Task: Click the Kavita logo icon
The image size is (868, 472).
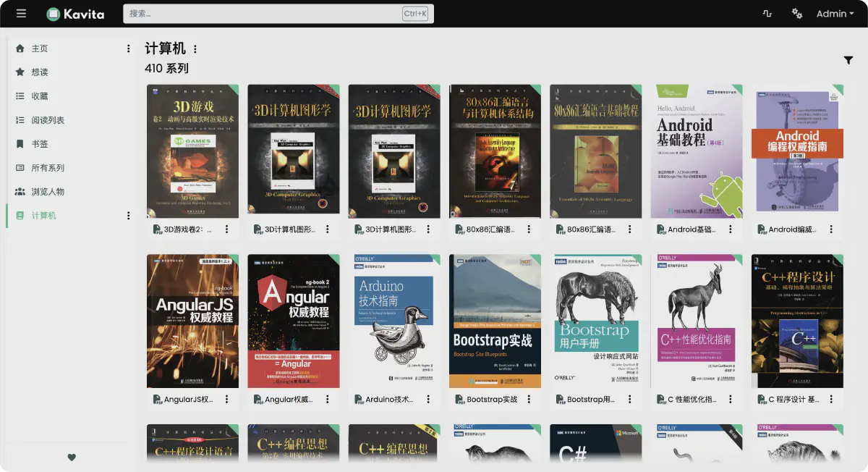Action: click(x=54, y=14)
